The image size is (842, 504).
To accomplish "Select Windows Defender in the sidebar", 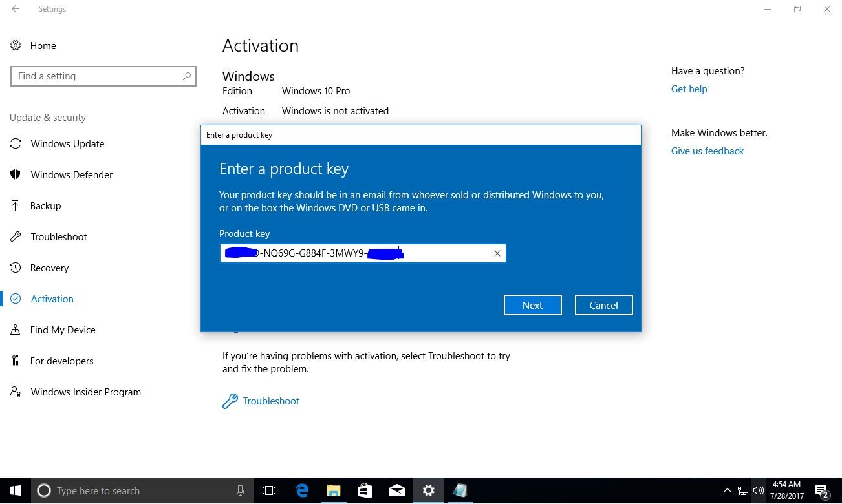I will 71,175.
